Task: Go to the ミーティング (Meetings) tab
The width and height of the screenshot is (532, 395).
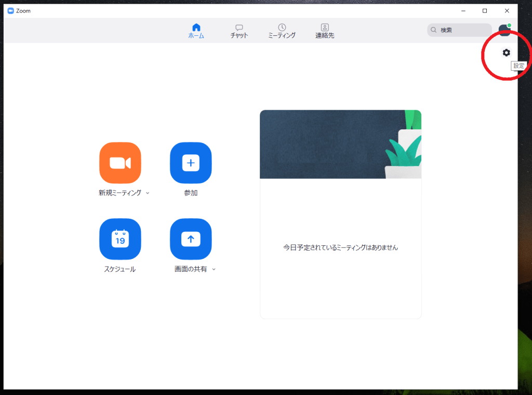Action: click(x=282, y=31)
